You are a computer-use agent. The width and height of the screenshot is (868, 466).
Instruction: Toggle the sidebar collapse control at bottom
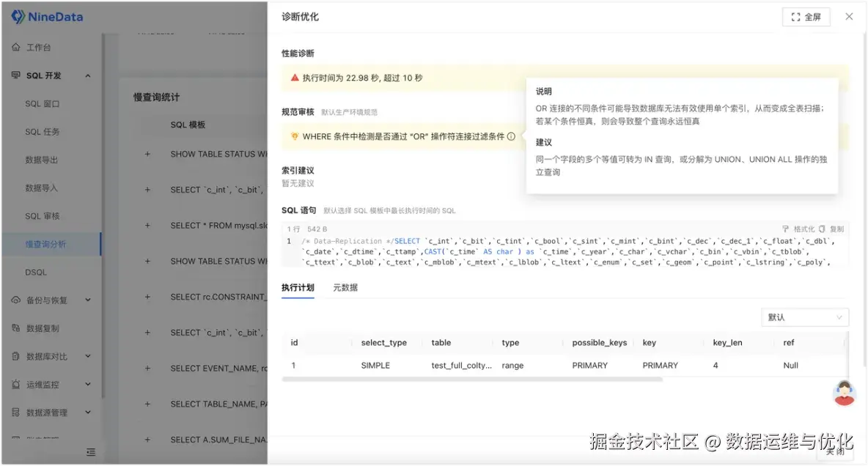90,453
